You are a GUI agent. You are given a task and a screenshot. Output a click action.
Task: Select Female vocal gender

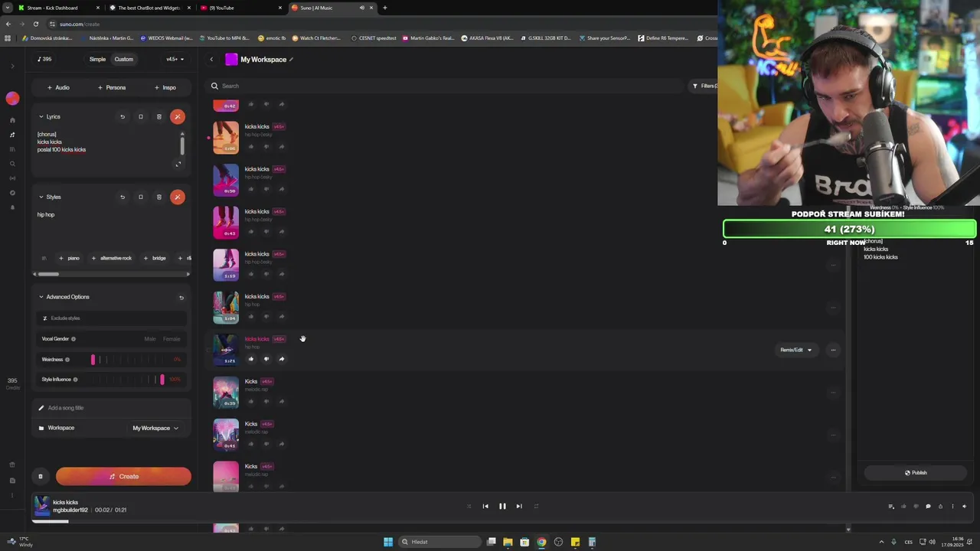[x=171, y=339]
